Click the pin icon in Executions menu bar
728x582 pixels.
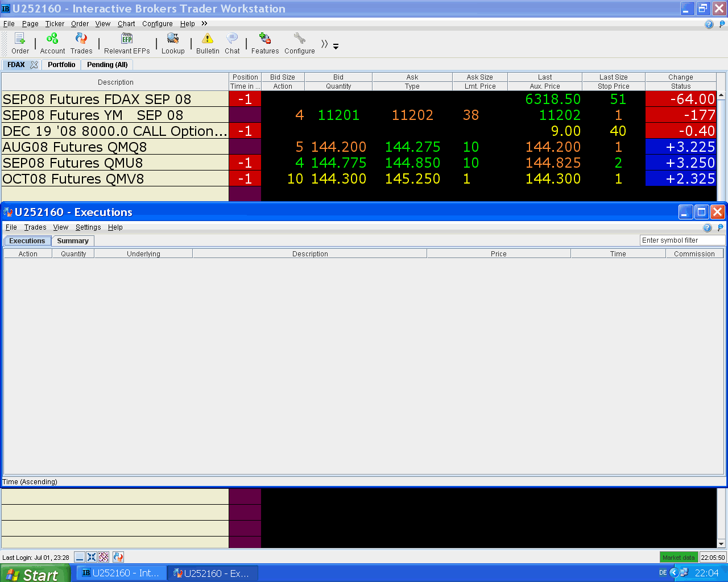[x=721, y=227]
